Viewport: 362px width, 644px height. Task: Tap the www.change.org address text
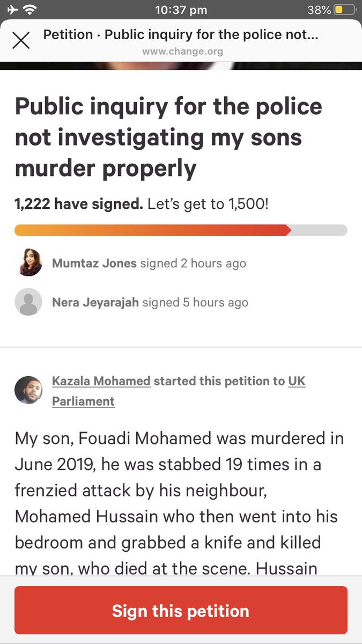[x=182, y=52]
